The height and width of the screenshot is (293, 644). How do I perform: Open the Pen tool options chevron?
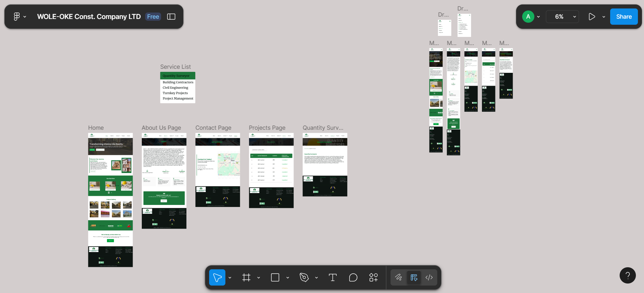click(316, 278)
